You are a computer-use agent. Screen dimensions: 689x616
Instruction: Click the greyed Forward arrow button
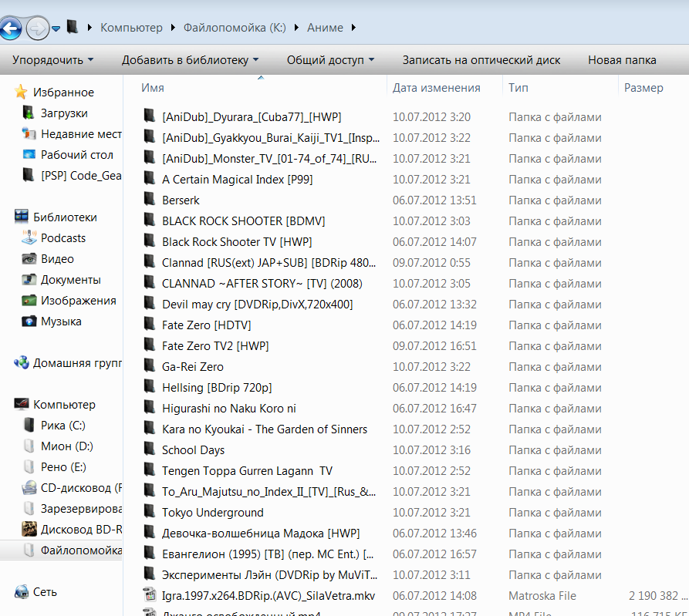pyautogui.click(x=38, y=29)
